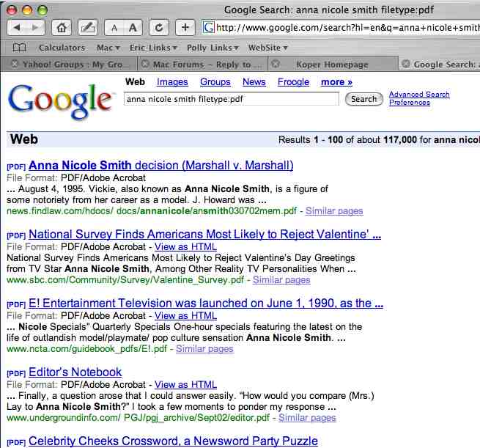Add a bookmark with the plus button
Image resolution: width=480 pixels, height=448 pixels.
pos(185,28)
